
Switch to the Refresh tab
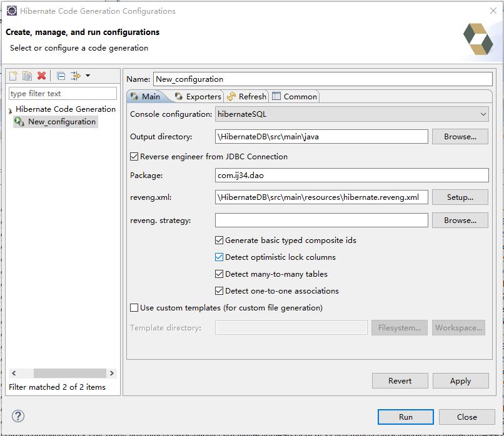coord(246,97)
